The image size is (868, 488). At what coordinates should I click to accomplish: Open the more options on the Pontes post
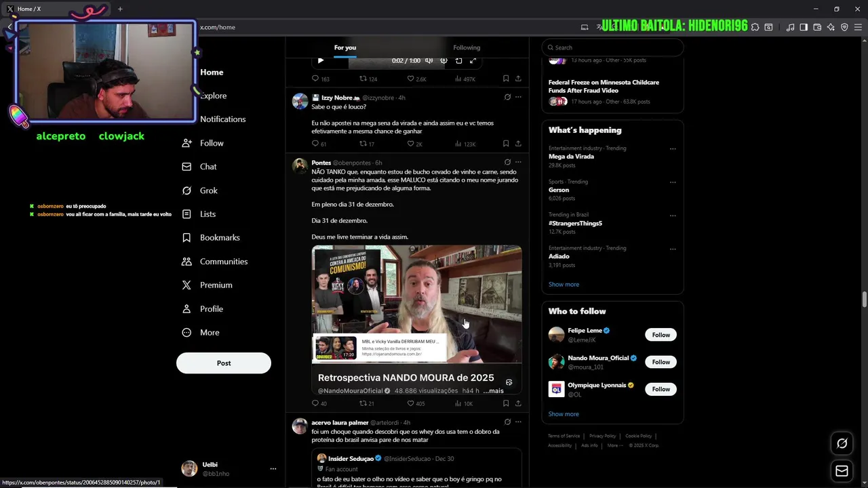click(x=518, y=162)
